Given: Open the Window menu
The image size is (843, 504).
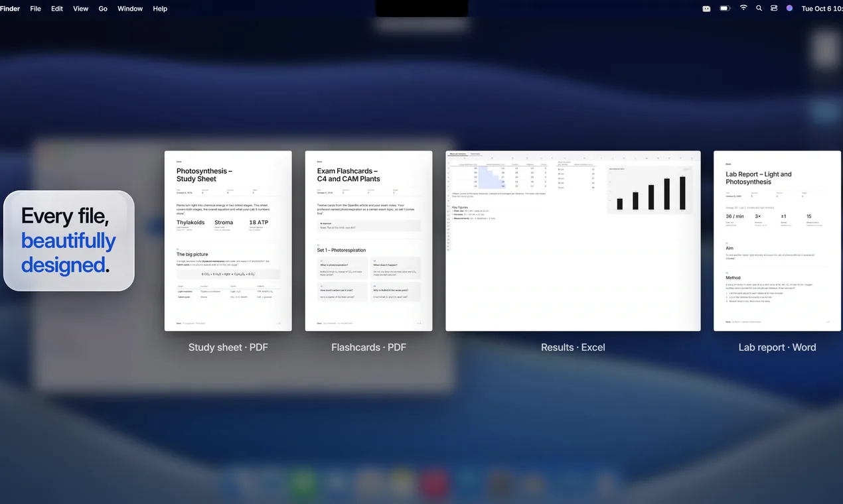Looking at the screenshot, I should pos(130,9).
